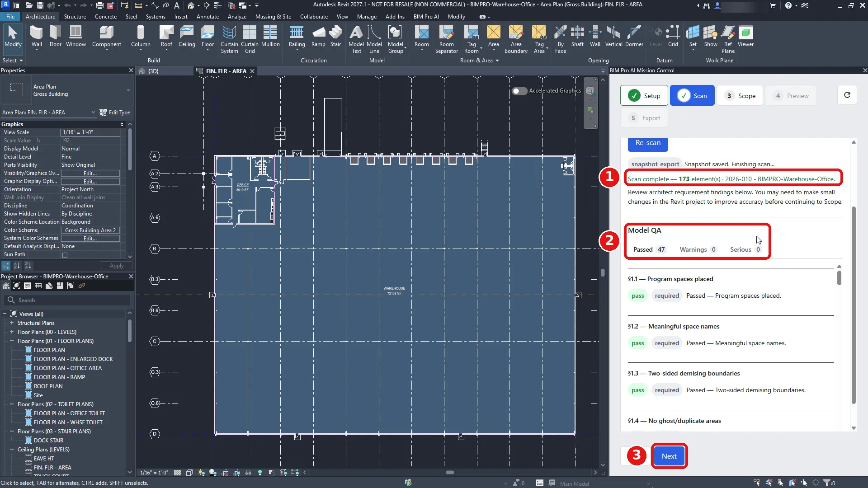Open the Select panel dropdown
Screen dimensions: 868x488
pyautogui.click(x=13, y=61)
